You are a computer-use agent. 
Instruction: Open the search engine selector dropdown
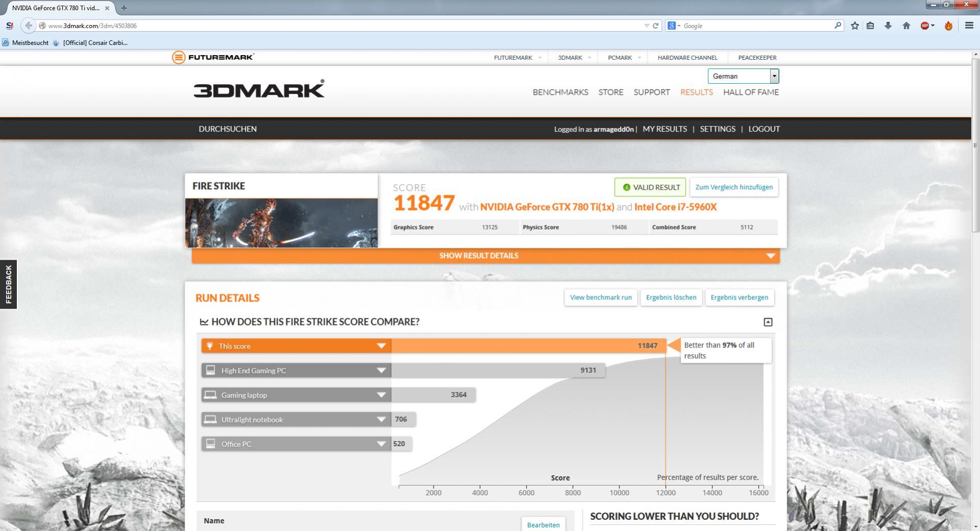click(x=674, y=26)
